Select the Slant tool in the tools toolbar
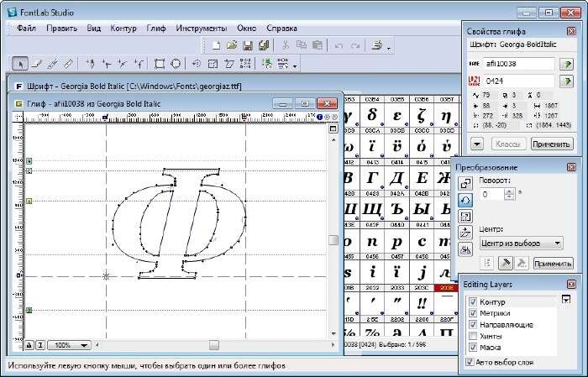The height and width of the screenshot is (377, 588). 229,64
